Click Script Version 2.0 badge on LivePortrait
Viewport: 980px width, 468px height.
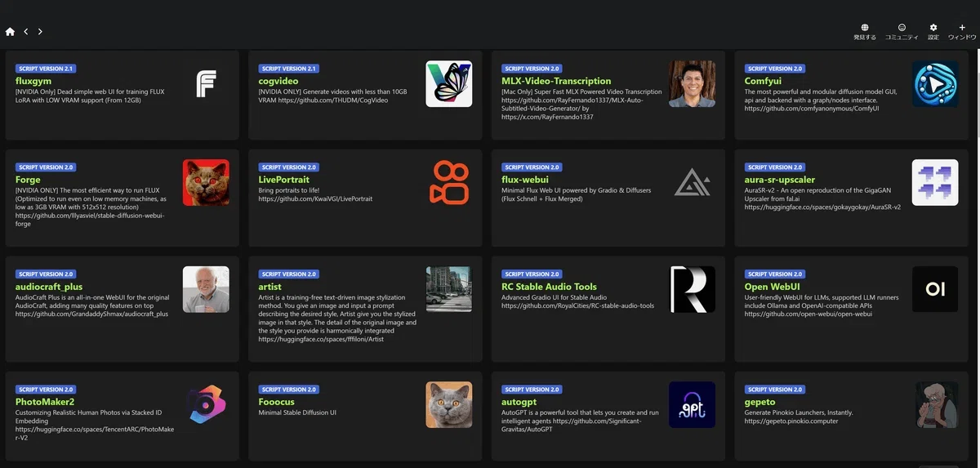pos(288,167)
